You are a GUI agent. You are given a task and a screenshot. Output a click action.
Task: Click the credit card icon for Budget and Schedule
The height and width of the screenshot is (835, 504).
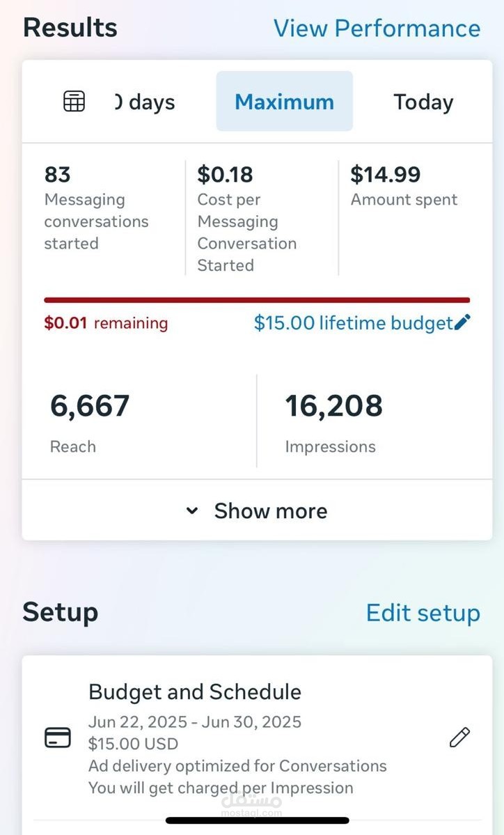(58, 738)
